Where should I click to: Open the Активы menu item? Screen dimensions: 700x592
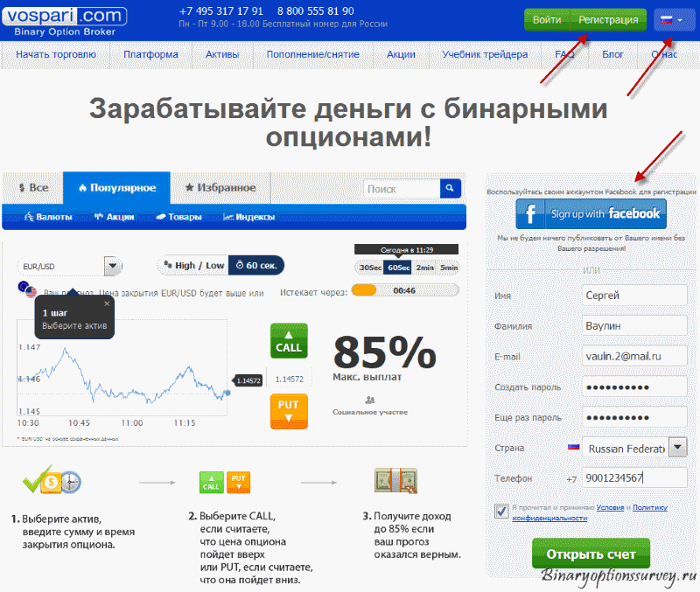point(222,54)
